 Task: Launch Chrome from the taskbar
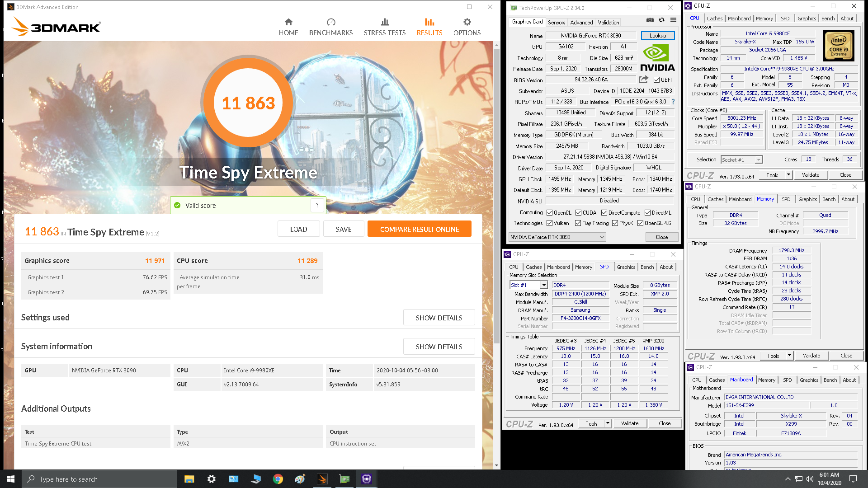[x=278, y=479]
